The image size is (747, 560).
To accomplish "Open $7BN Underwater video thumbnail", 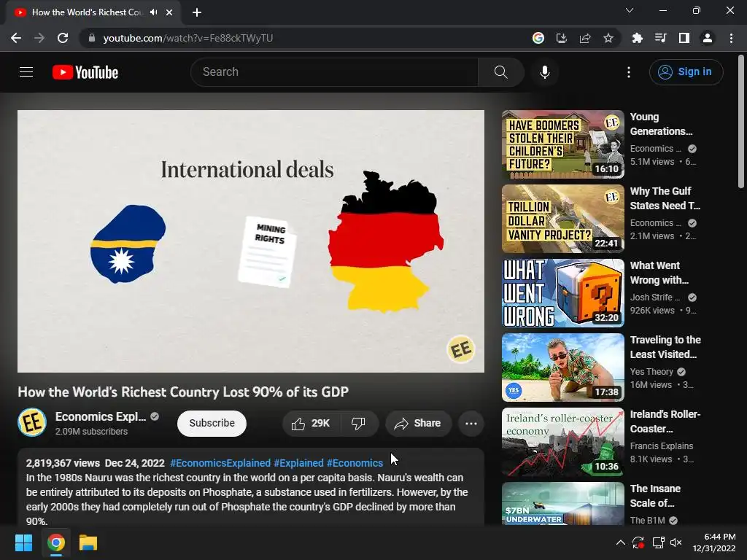I will (562, 503).
